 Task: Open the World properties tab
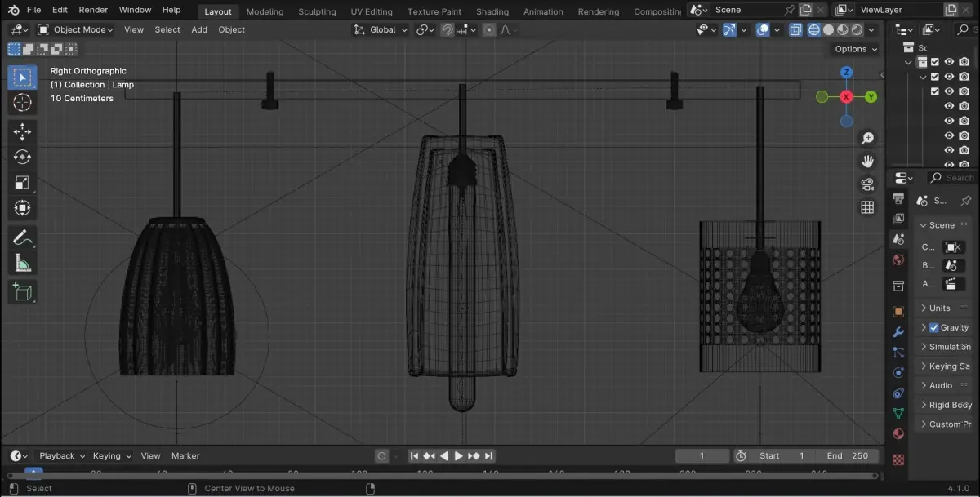(x=898, y=260)
